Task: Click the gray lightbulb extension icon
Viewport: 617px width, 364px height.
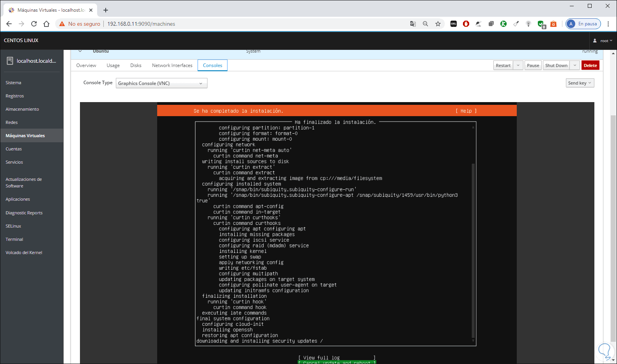Action: point(528,24)
